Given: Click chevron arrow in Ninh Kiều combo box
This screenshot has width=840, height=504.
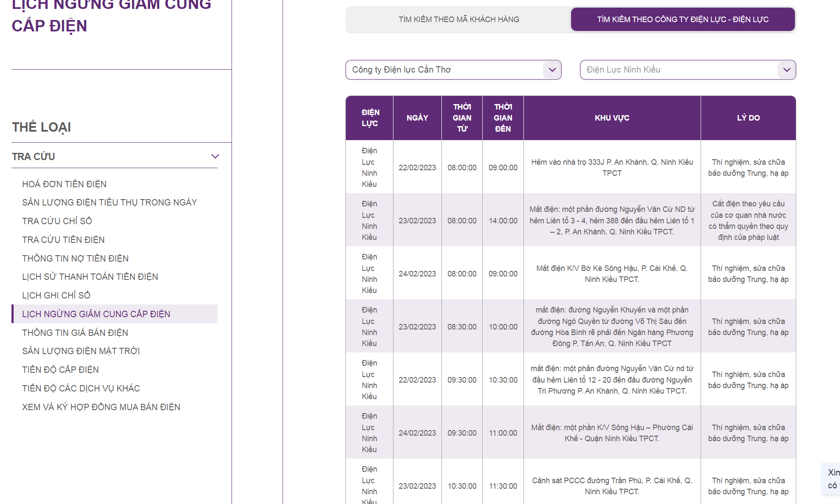Looking at the screenshot, I should (x=786, y=70).
